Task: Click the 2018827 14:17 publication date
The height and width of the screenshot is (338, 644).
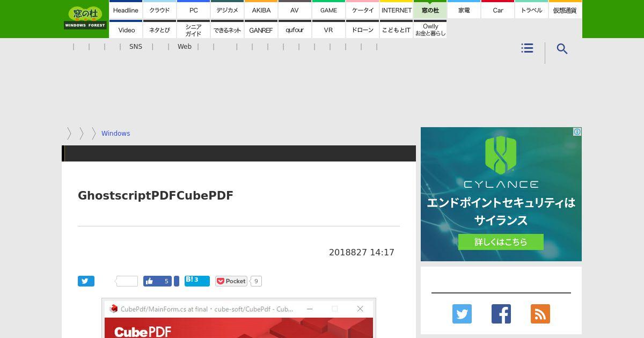Action: coord(362,252)
